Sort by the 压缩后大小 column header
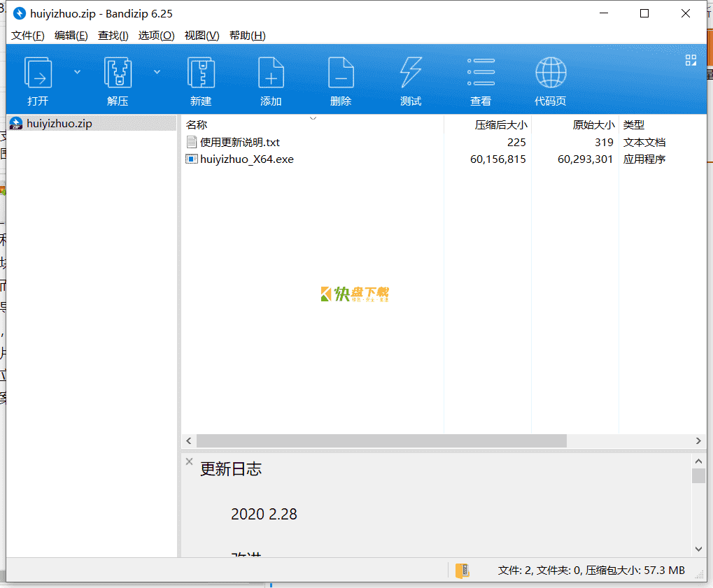713x588 pixels. (x=501, y=124)
